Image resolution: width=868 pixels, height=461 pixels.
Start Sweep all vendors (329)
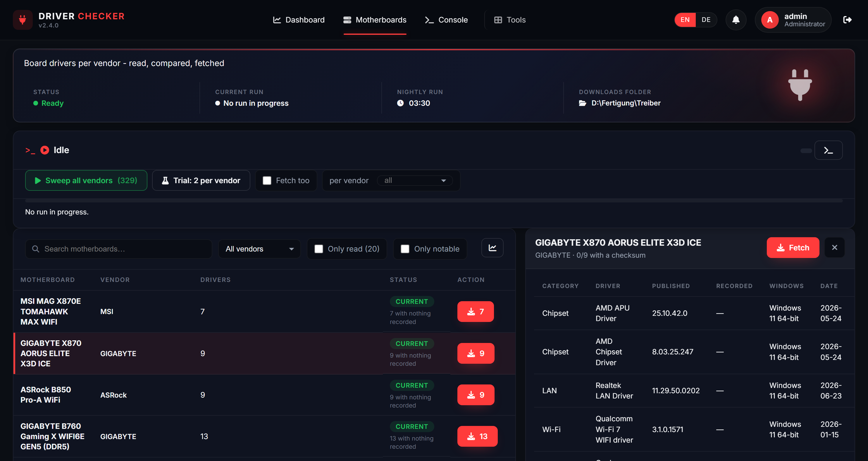[86, 181]
